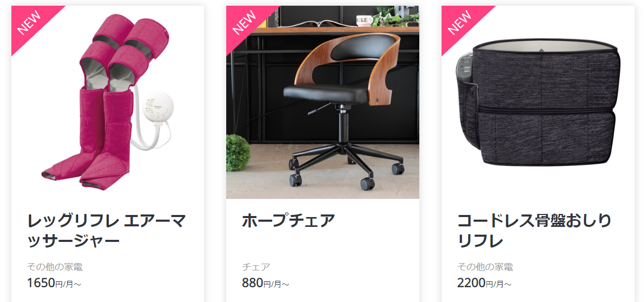Open the レッグリフレ エアーマッサージャー title
644x302 pixels.
(107, 231)
